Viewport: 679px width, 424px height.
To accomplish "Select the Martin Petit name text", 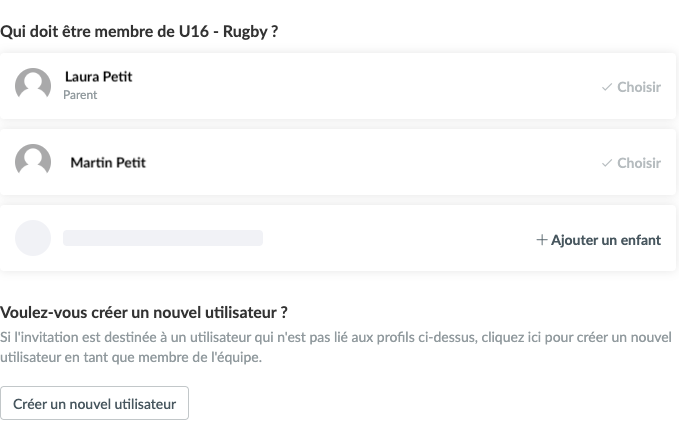I will [x=108, y=162].
